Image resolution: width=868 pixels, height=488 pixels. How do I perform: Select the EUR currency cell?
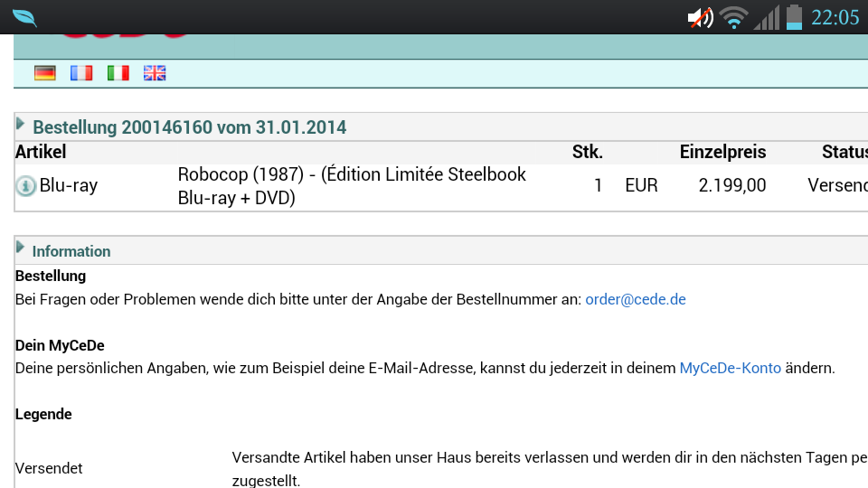click(x=642, y=185)
